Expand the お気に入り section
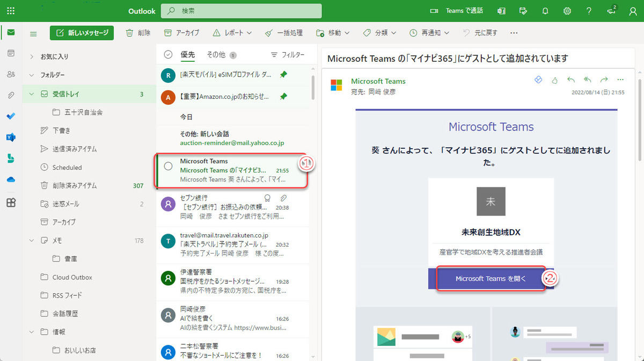 coord(31,56)
